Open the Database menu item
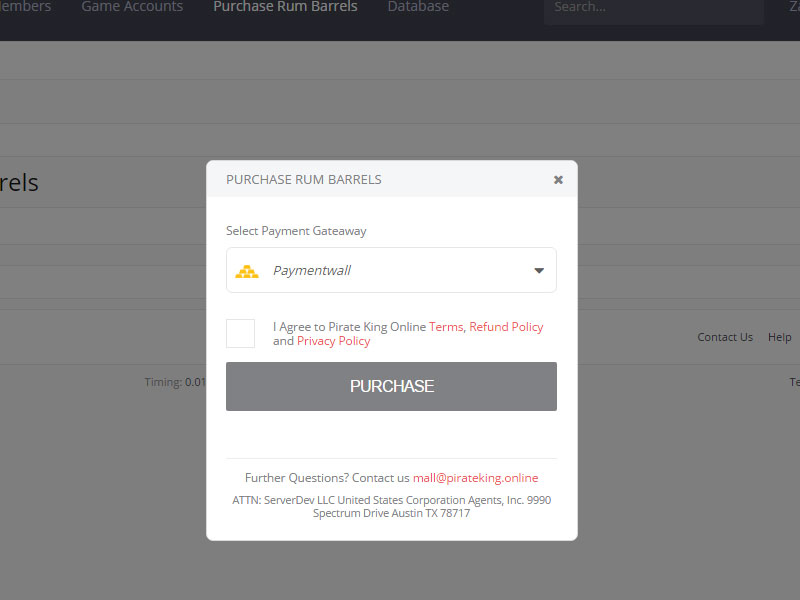 point(418,7)
